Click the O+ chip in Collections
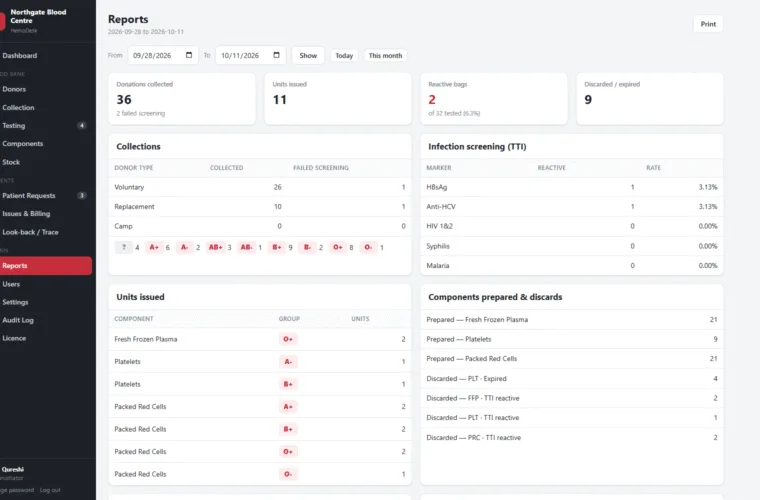Screen dimensions: 760x500 [338, 247]
